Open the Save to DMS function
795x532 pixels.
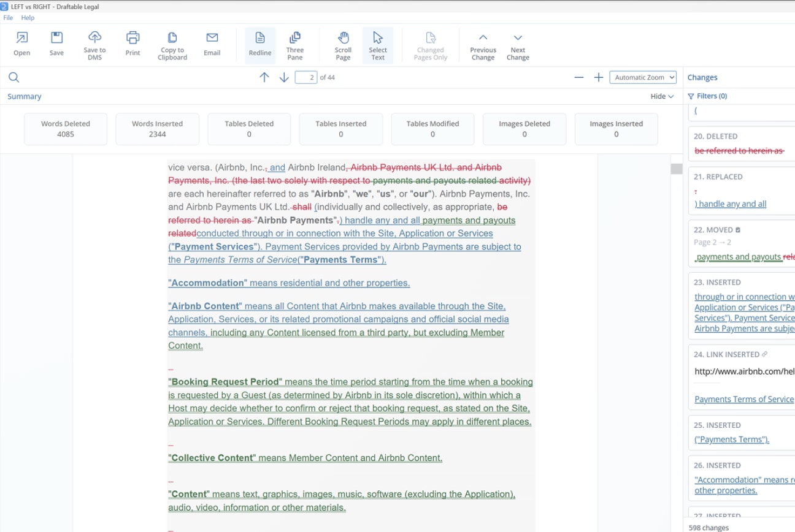[x=94, y=45]
